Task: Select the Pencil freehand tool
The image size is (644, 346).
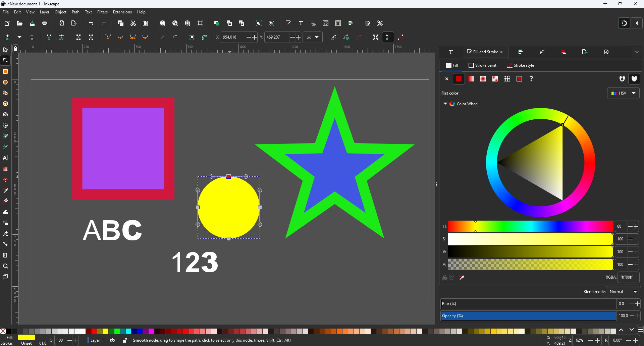Action: tap(5, 136)
